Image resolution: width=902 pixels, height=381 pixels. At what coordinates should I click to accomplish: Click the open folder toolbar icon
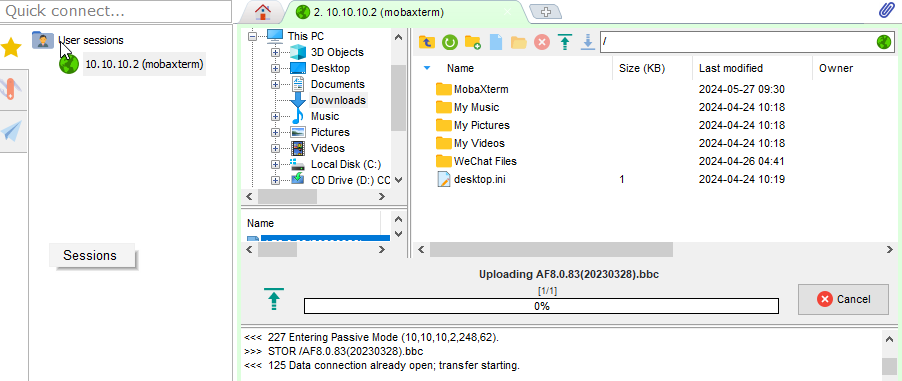click(x=519, y=42)
